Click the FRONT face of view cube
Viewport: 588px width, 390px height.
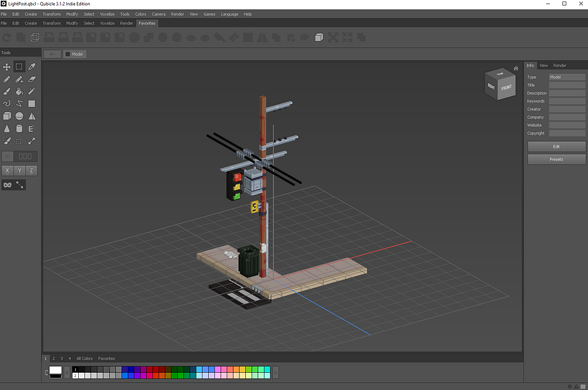[506, 88]
